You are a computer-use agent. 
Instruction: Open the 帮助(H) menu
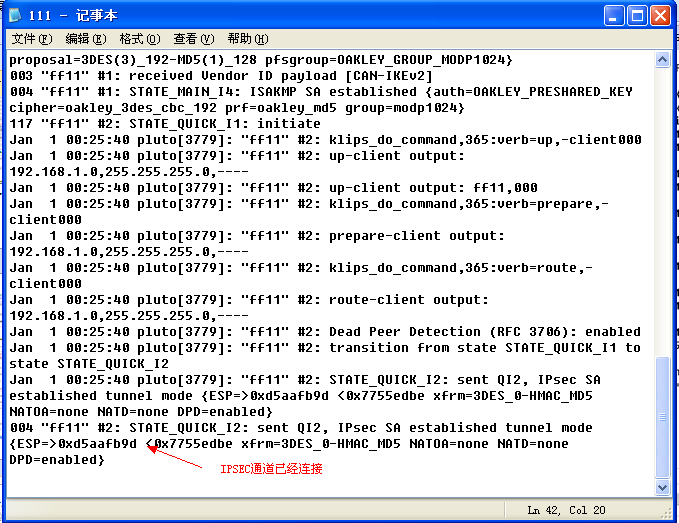pyautogui.click(x=247, y=39)
